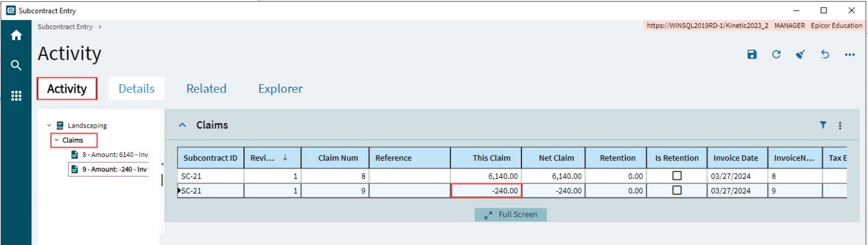Image resolution: width=868 pixels, height=245 pixels.
Task: Click the Landscaping database icon in tree
Action: pos(60,126)
